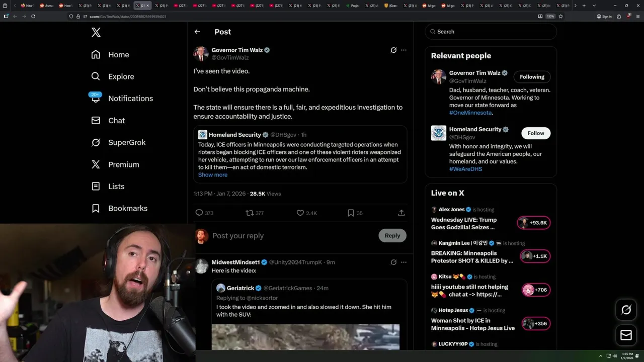The image size is (644, 362).
Task: Open #WeAreDHS hashtag link
Action: point(465,169)
